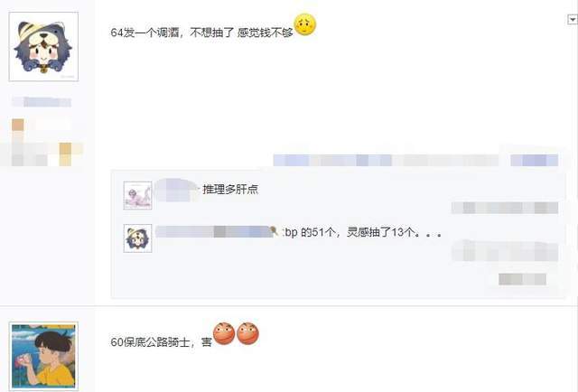Click the second angry orange emoji

[247, 333]
